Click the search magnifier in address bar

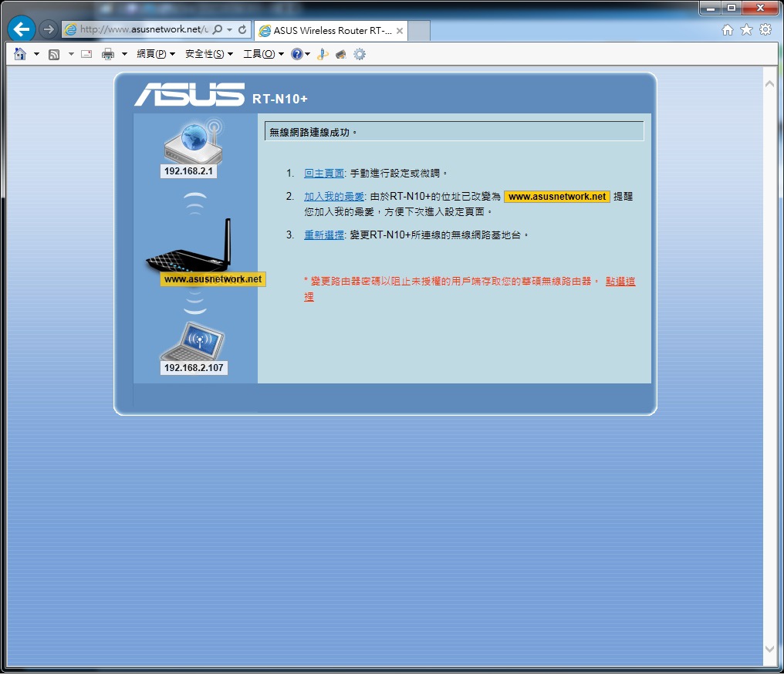(x=218, y=29)
